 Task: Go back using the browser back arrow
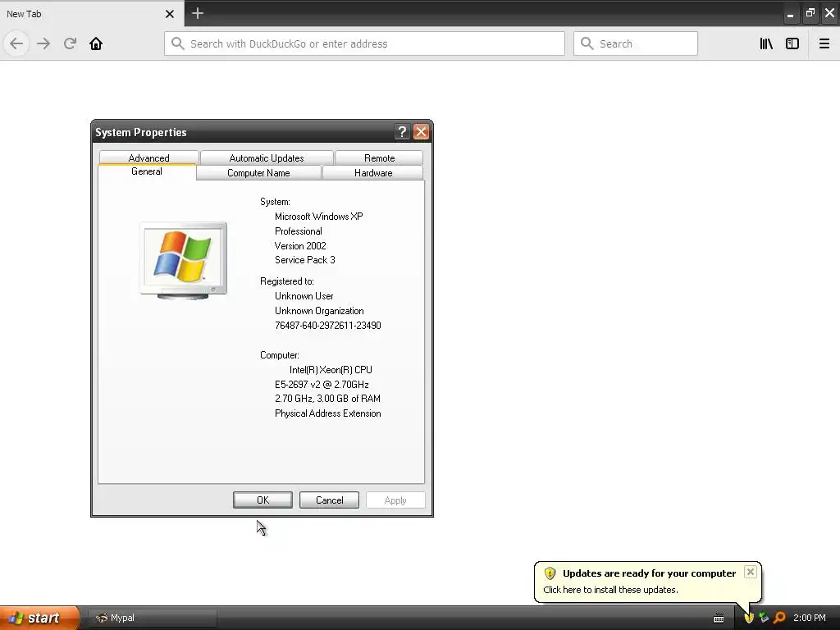coord(16,43)
